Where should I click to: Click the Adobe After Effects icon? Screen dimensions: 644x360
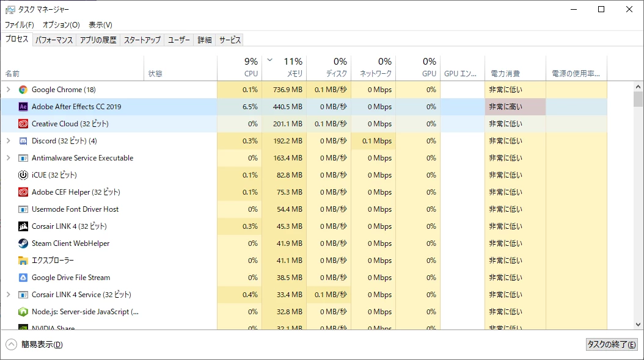[x=23, y=107]
